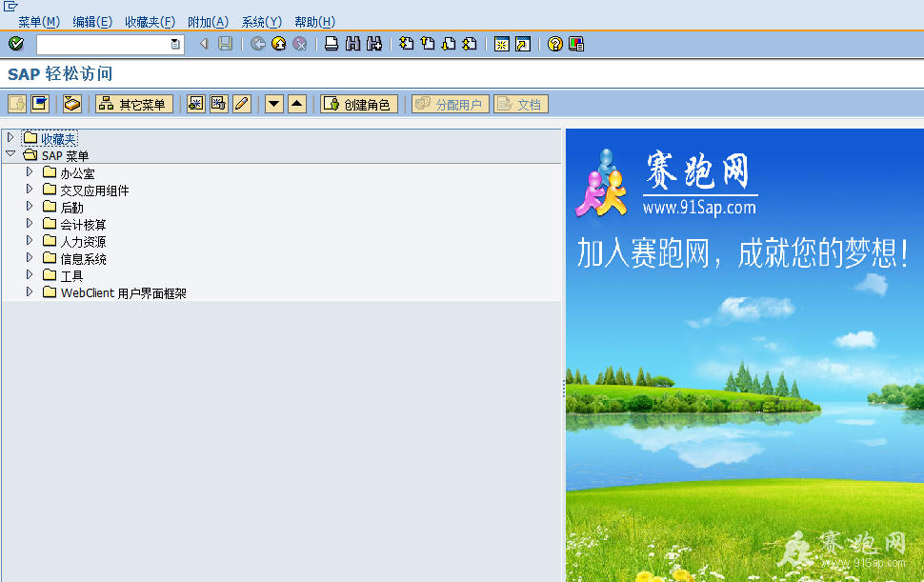Click the yellow Exit up-arrow icon

point(279,44)
